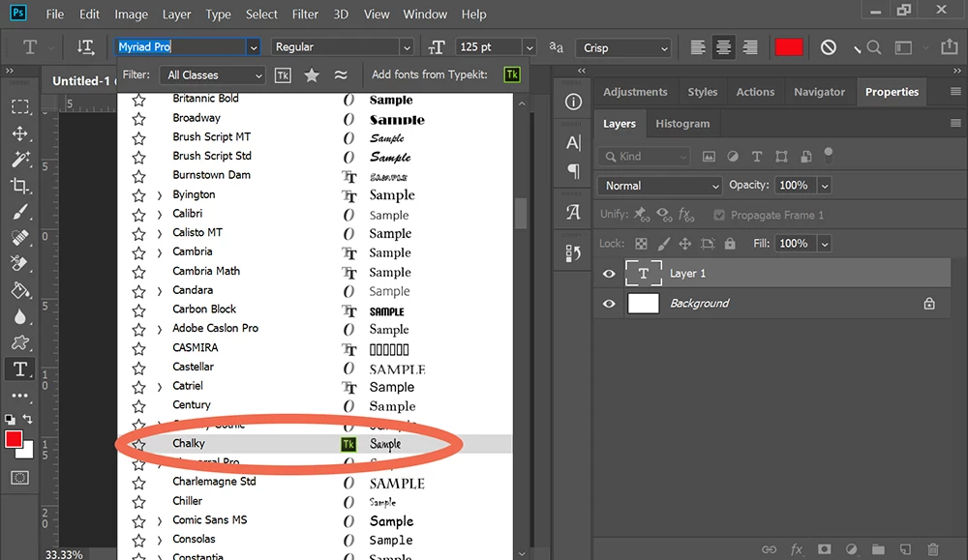Toggle text orientation button
Screen dimensions: 968x560
coord(85,46)
